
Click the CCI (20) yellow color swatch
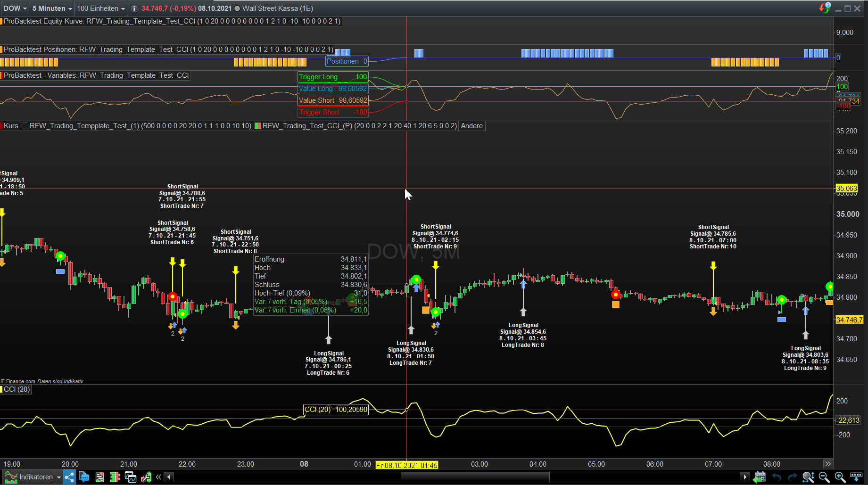(x=1, y=389)
